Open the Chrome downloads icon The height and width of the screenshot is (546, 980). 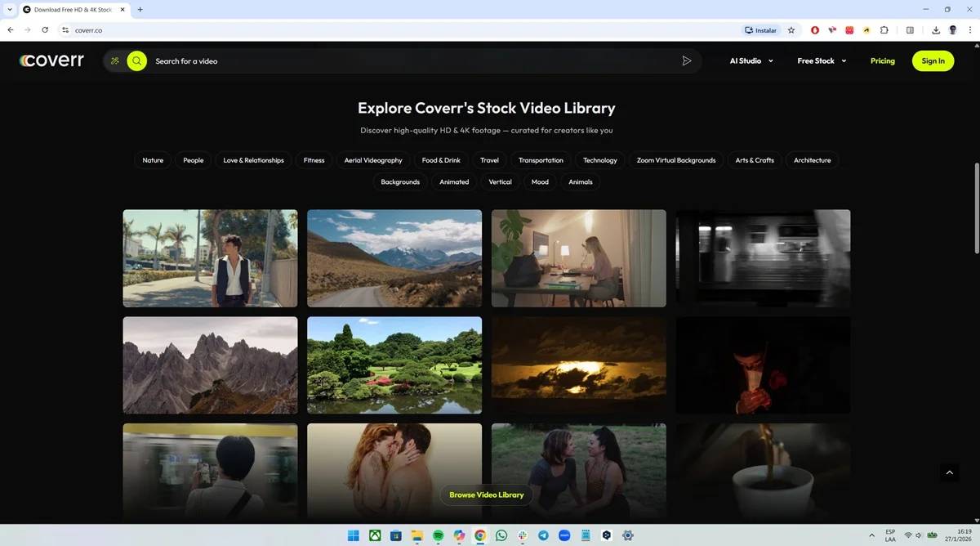(x=935, y=30)
